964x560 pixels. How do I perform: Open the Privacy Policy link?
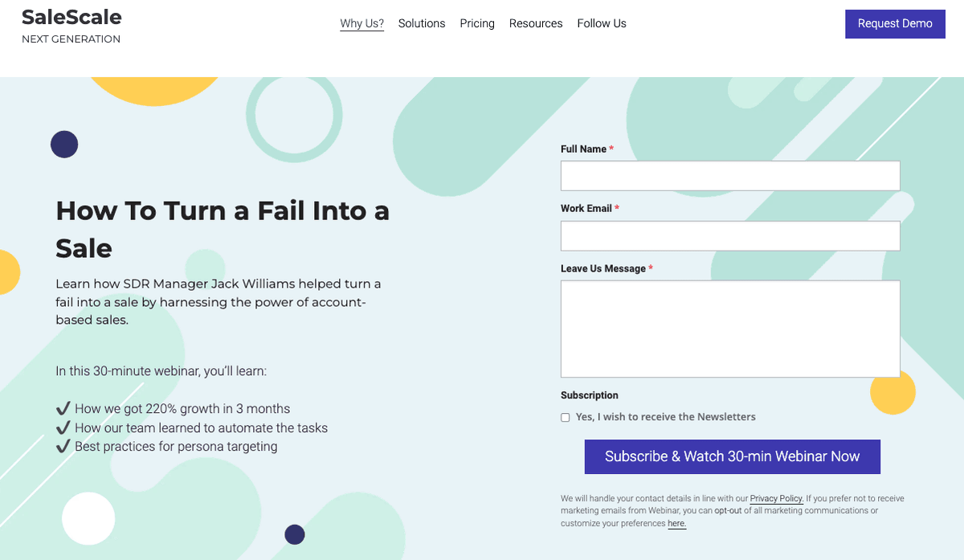point(777,499)
